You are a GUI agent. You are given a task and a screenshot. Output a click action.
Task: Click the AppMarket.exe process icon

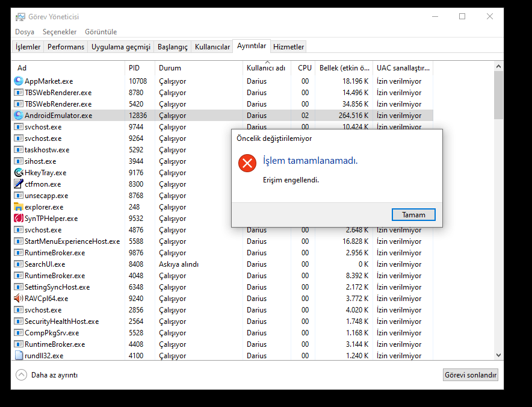tap(18, 81)
